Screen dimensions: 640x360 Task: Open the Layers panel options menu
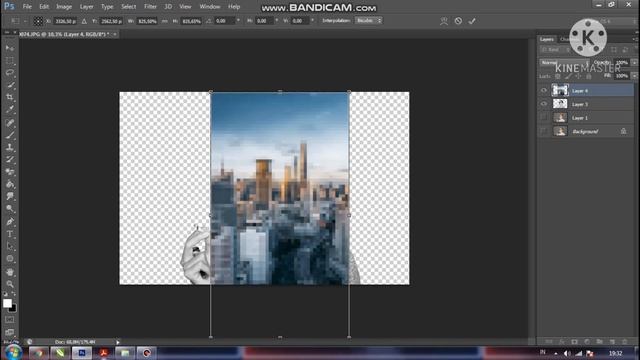(635, 39)
